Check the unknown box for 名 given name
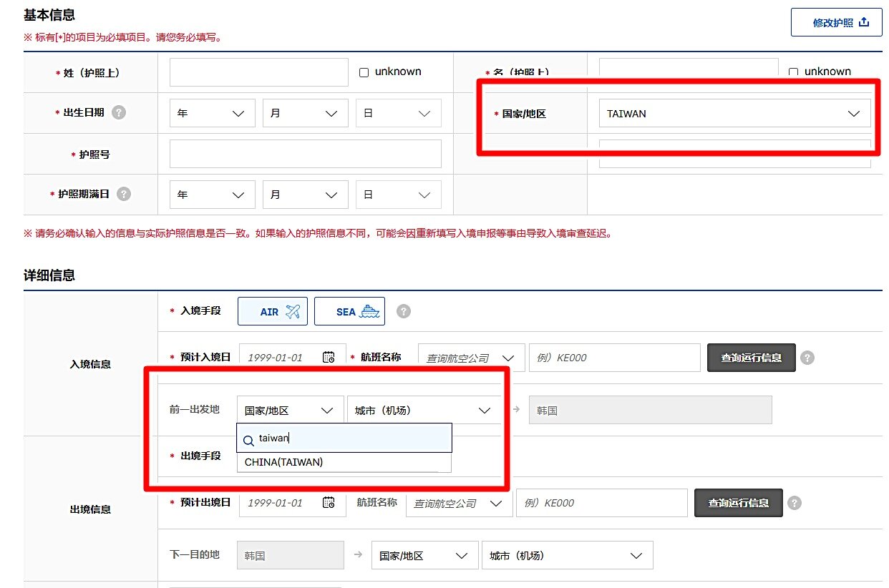Screen dimensions: 889x588 point(793,72)
